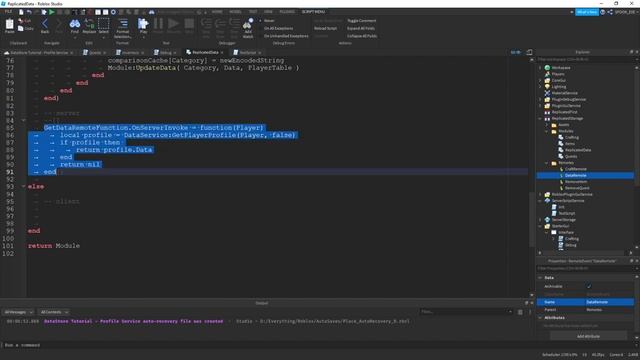Screen dimensions: 640x360
Task: Open the FILE menu
Action: (8, 12)
